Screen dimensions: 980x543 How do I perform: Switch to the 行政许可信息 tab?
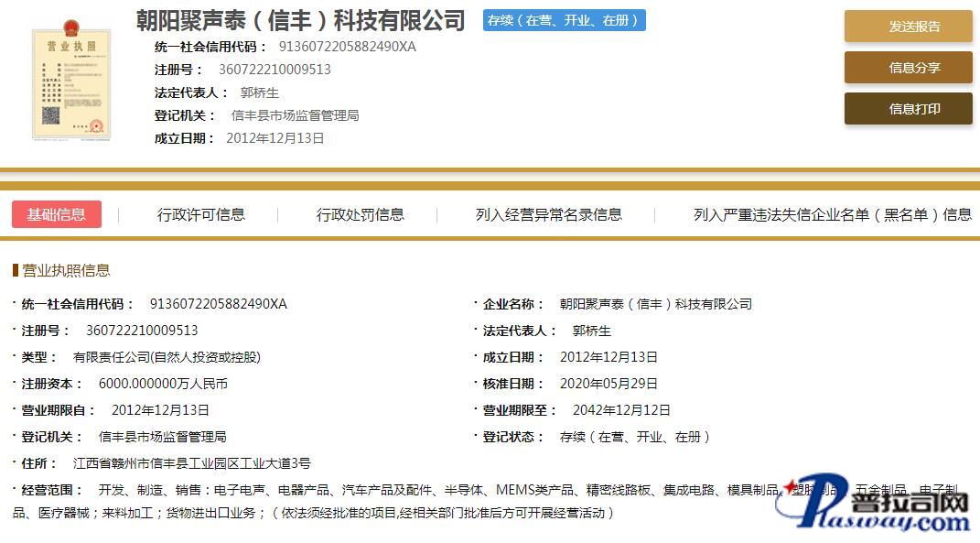point(201,214)
